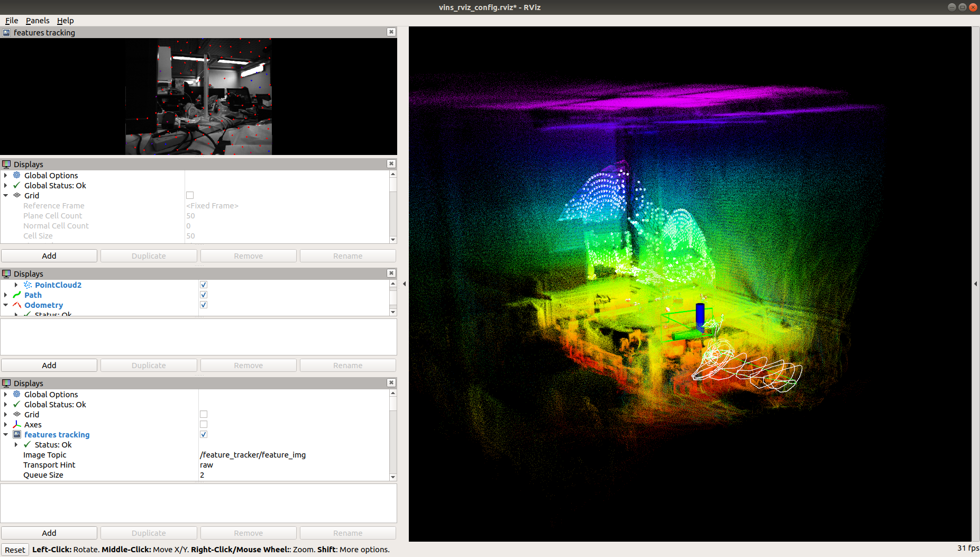
Task: Collapse the Odometry display item
Action: click(x=6, y=305)
